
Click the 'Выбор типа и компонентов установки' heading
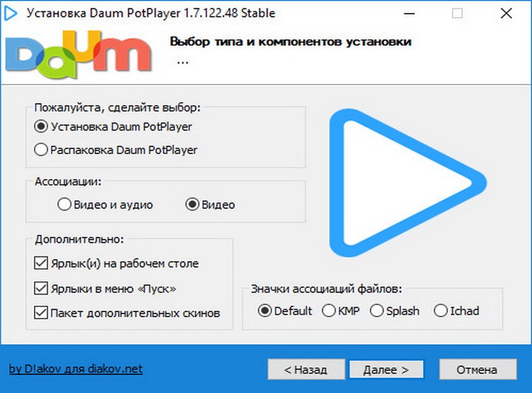pos(291,41)
